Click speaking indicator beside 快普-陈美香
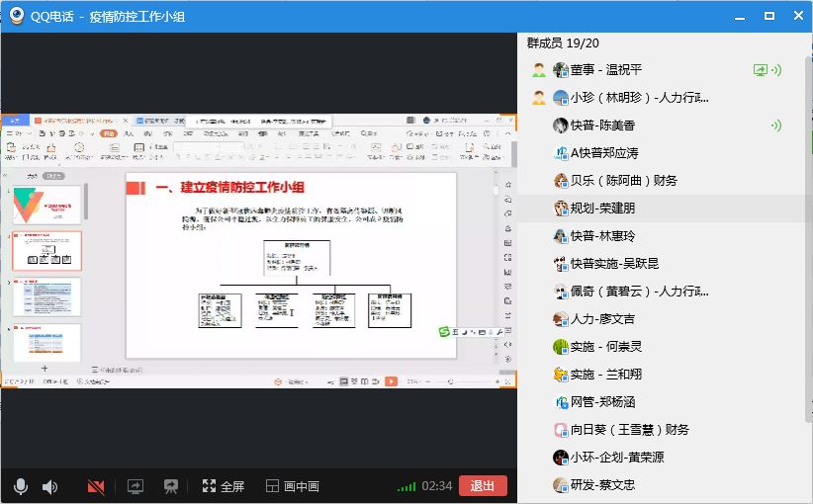Viewport: 813px width, 504px height. (x=776, y=126)
